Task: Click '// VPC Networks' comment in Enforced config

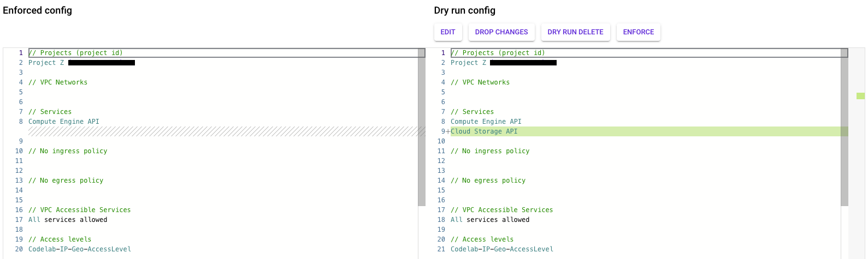Action: point(58,82)
